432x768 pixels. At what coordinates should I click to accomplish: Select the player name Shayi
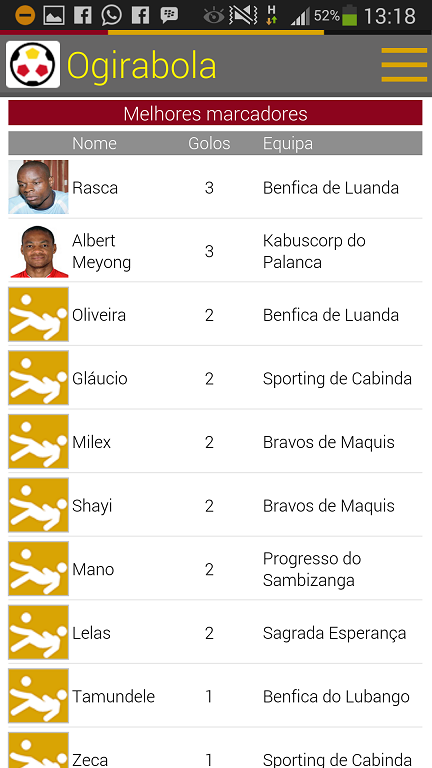(92, 506)
